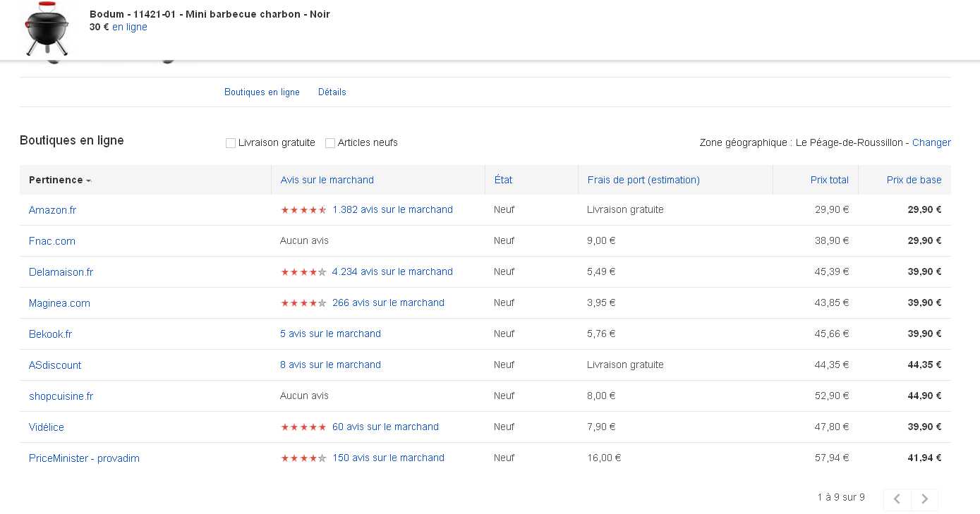This screenshot has height=514, width=980.
Task: Click the Amazon.fr star rating
Action: tap(303, 210)
